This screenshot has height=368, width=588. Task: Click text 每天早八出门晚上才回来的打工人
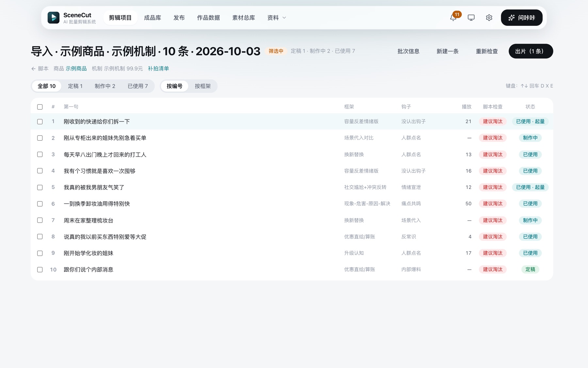click(105, 154)
